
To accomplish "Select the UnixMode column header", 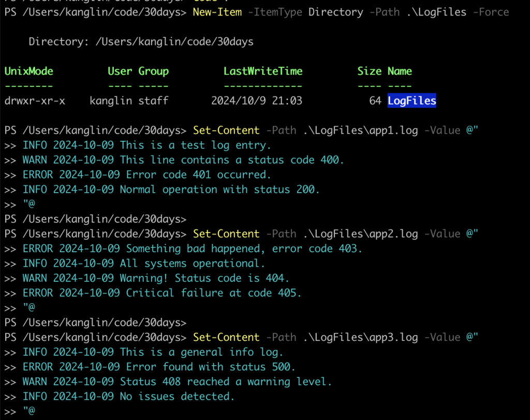I will point(29,71).
